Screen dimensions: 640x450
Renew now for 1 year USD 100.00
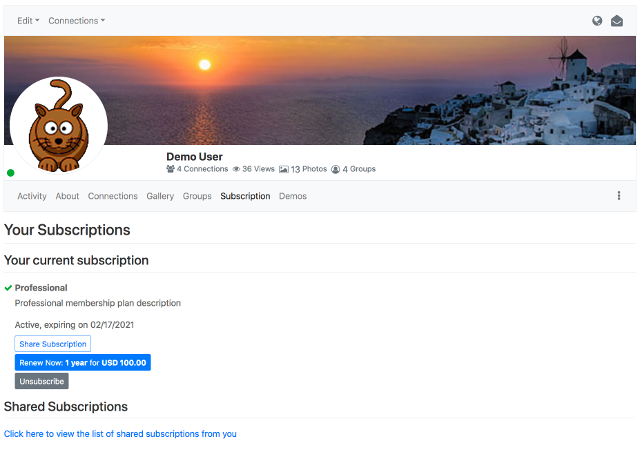(83, 363)
